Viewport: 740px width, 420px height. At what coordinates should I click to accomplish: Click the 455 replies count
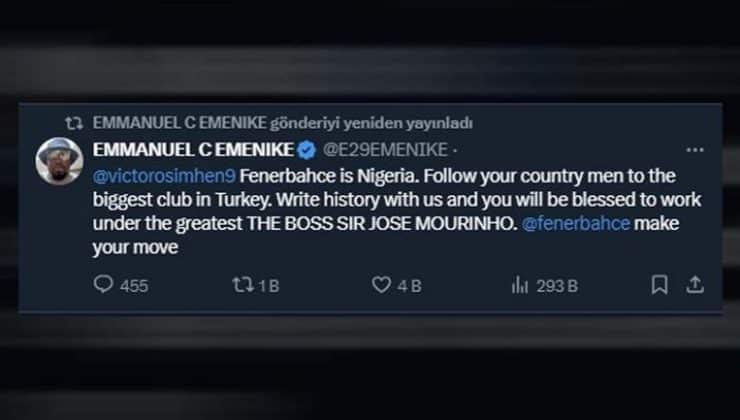tap(134, 286)
